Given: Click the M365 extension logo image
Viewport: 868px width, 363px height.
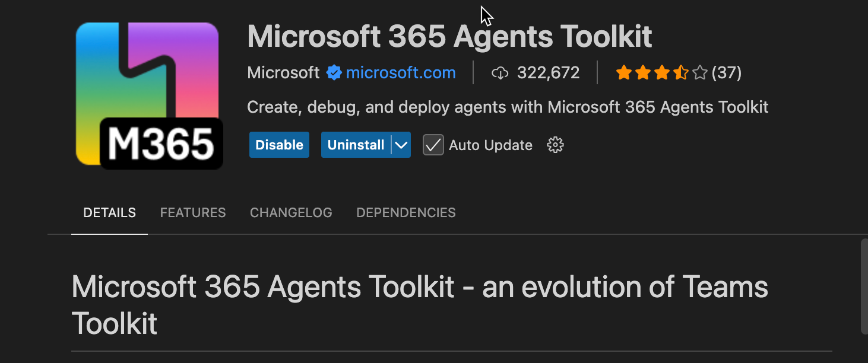Looking at the screenshot, I should tap(148, 95).
